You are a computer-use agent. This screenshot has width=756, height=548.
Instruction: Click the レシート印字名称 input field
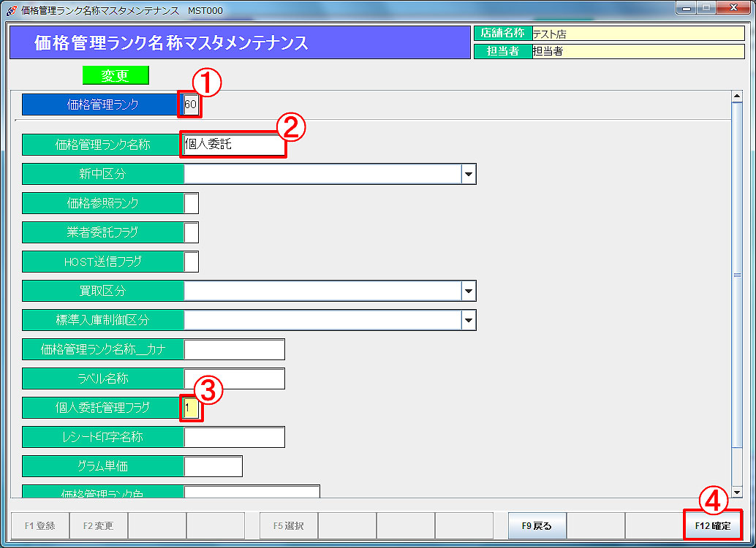pos(234,437)
